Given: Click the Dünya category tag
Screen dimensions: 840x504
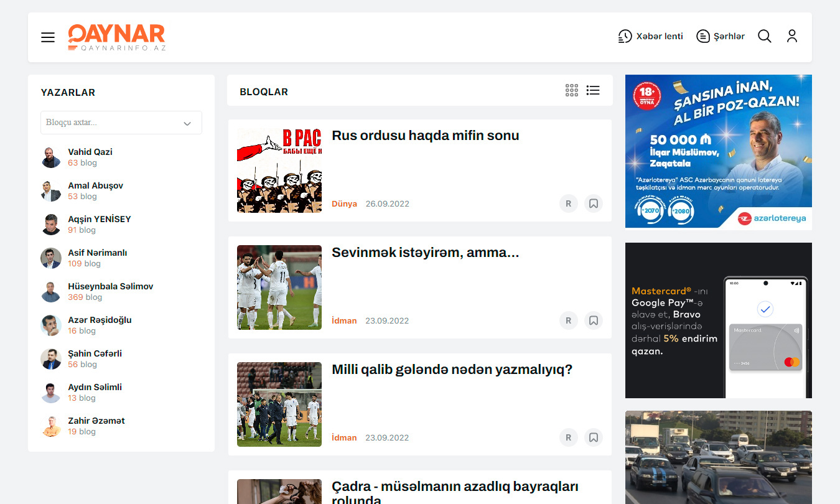Looking at the screenshot, I should click(x=344, y=203).
